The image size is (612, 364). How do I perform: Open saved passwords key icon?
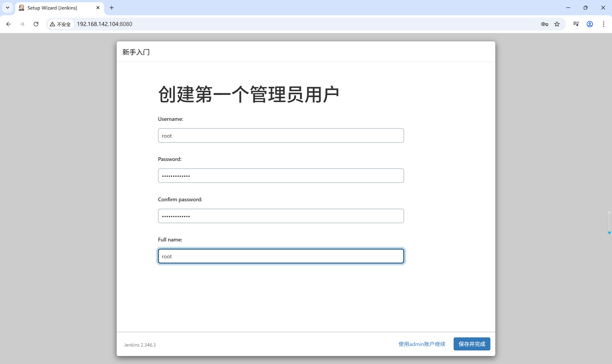point(544,24)
